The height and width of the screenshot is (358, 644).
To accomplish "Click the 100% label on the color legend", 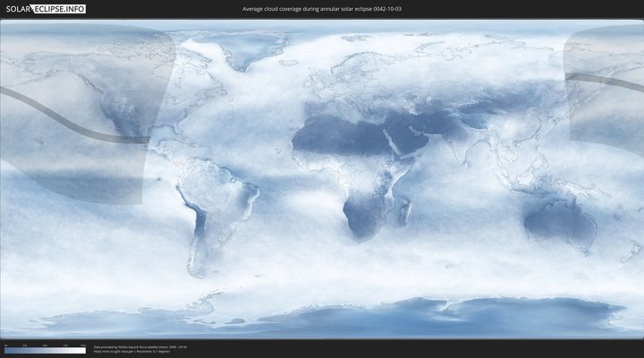I will click(x=83, y=345).
